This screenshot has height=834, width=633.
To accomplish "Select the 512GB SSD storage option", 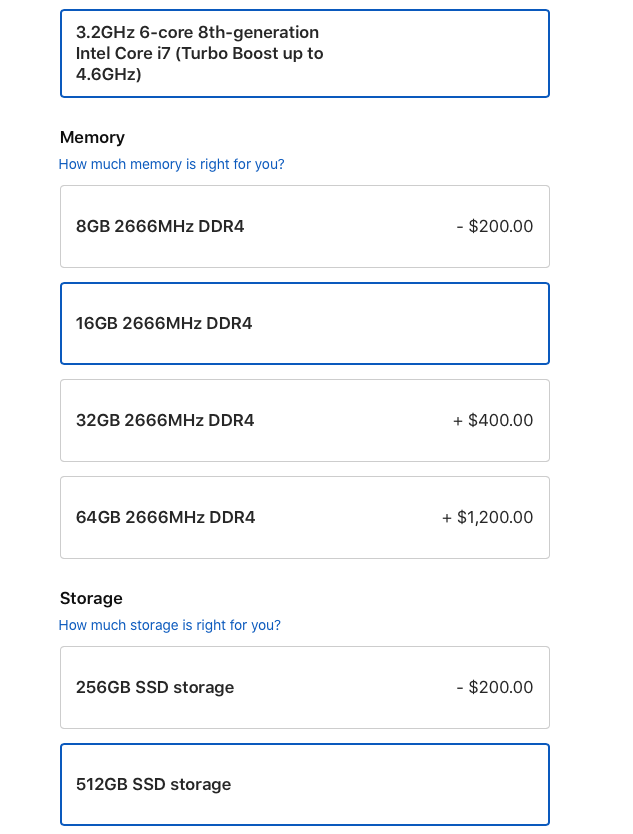I will click(x=305, y=784).
